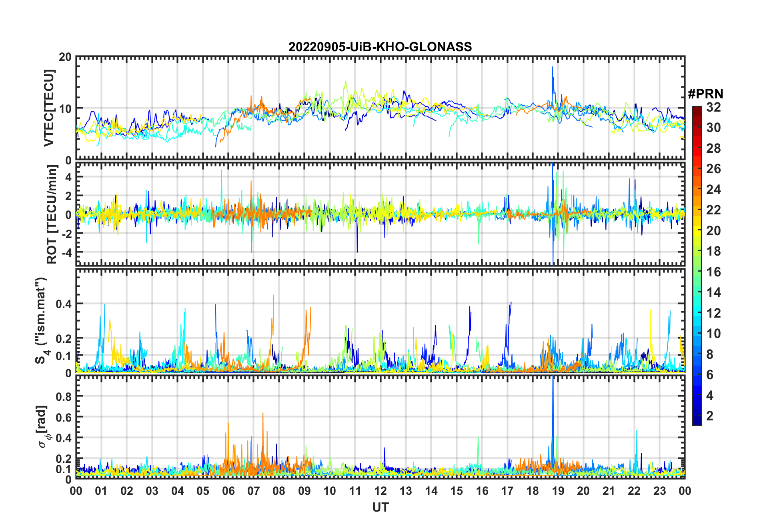Select UT axis hour label 09
Screen dimensions: 761x532
(304, 491)
